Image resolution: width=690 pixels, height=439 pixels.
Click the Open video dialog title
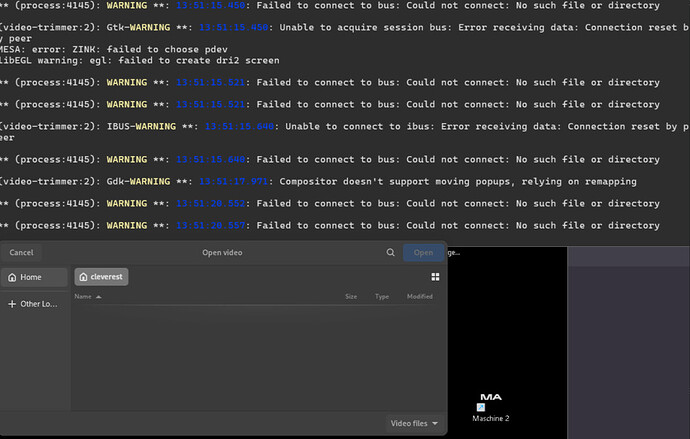tap(222, 252)
